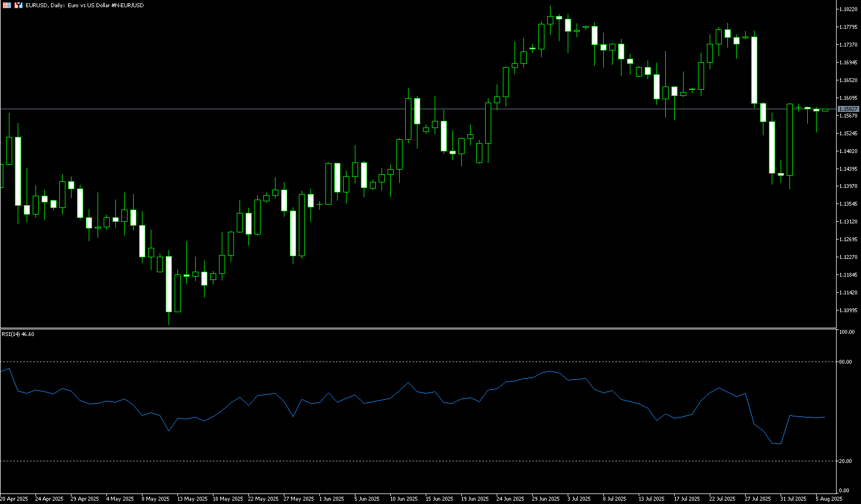Click the 24 Jun 2025 date label
This screenshot has width=861, height=504.
[x=511, y=499]
